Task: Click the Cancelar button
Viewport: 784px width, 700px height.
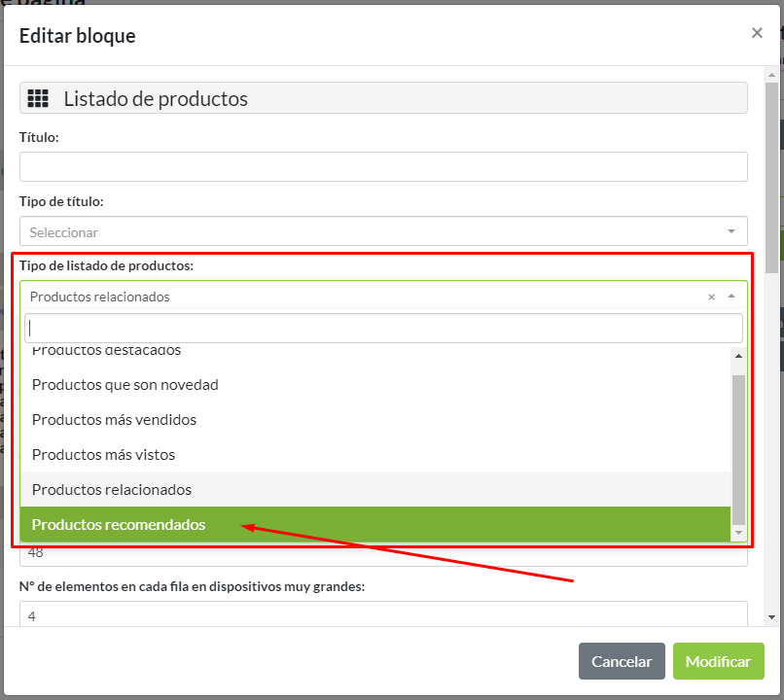Action: (x=622, y=661)
